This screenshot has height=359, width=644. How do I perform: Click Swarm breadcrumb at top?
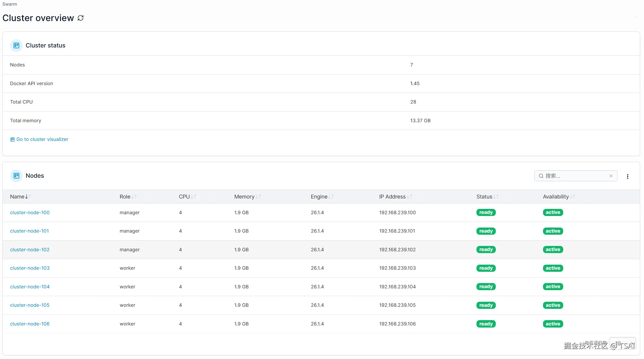[x=10, y=4]
